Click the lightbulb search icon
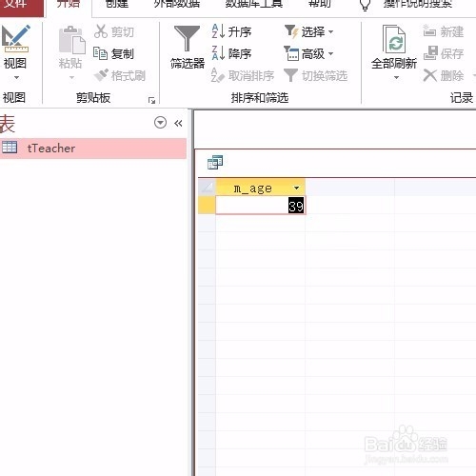476x476 pixels. 365,5
